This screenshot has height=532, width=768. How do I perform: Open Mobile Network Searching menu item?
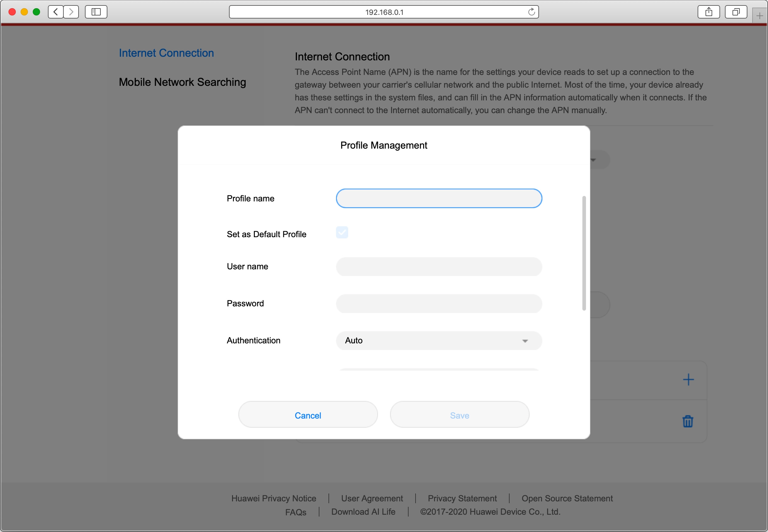click(182, 82)
